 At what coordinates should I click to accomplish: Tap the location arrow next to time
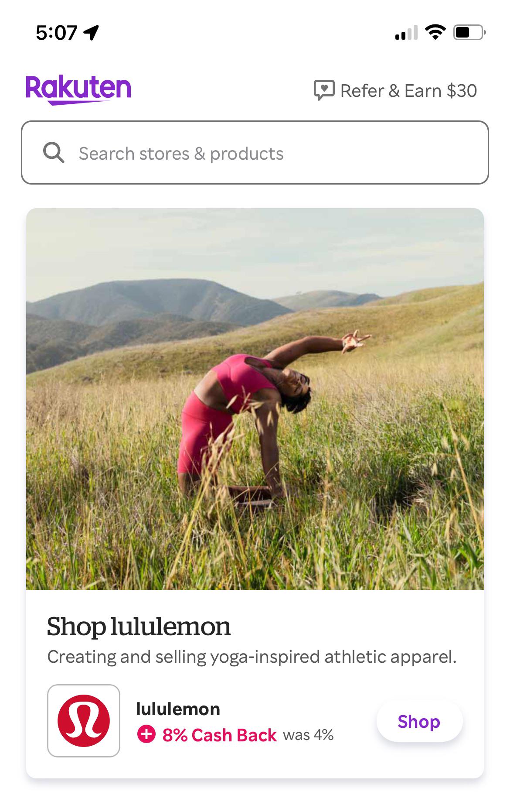coord(92,33)
